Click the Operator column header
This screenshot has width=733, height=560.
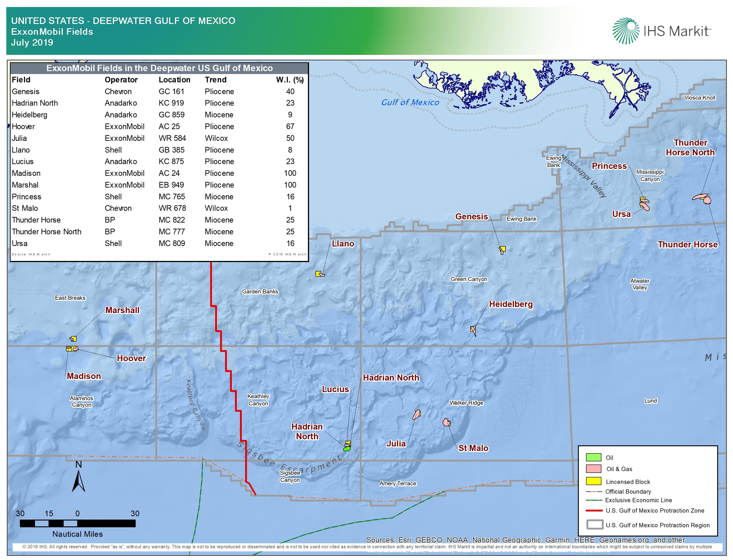(121, 80)
